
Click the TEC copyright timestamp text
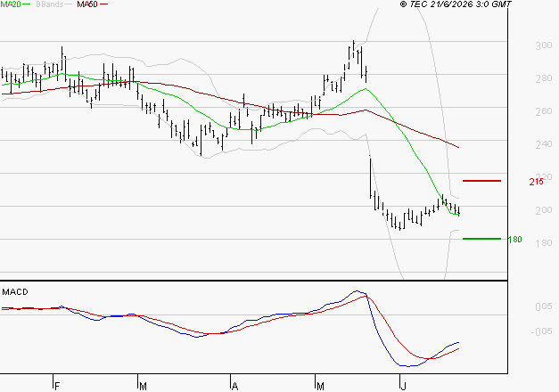tap(456, 4)
